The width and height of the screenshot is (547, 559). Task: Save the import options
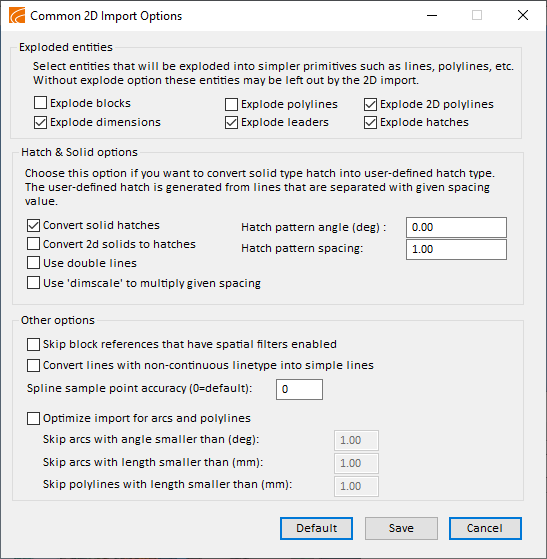pos(401,528)
